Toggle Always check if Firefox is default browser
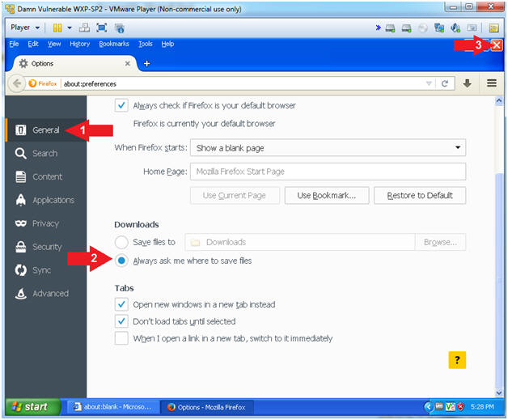This screenshot has width=508, height=420. click(x=121, y=105)
